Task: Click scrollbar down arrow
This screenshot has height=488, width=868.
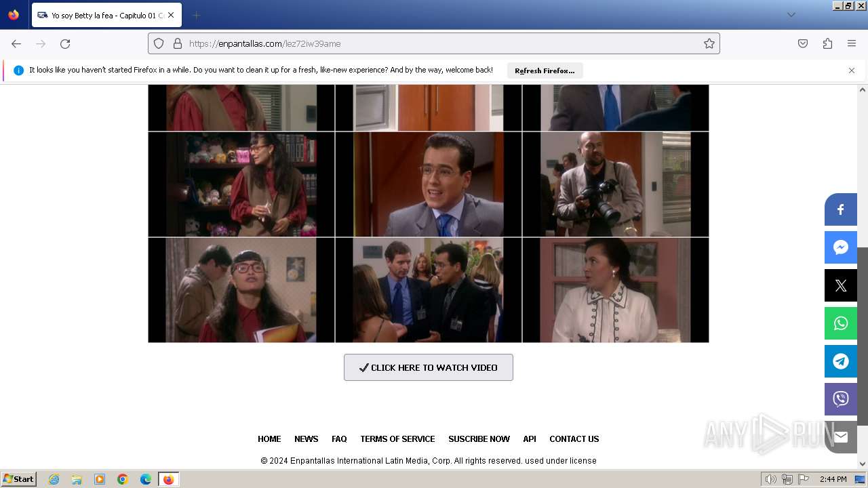Action: (x=863, y=464)
